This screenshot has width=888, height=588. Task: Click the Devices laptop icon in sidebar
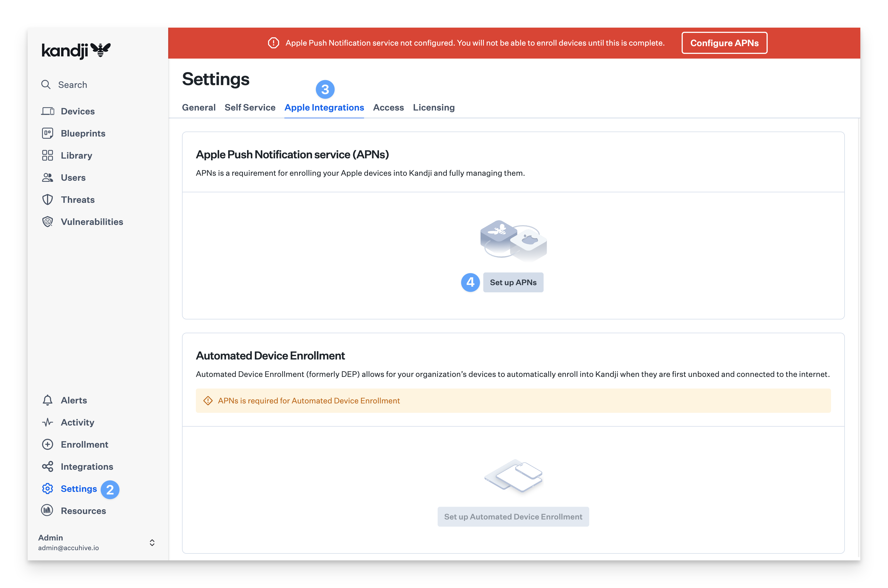pos(48,111)
